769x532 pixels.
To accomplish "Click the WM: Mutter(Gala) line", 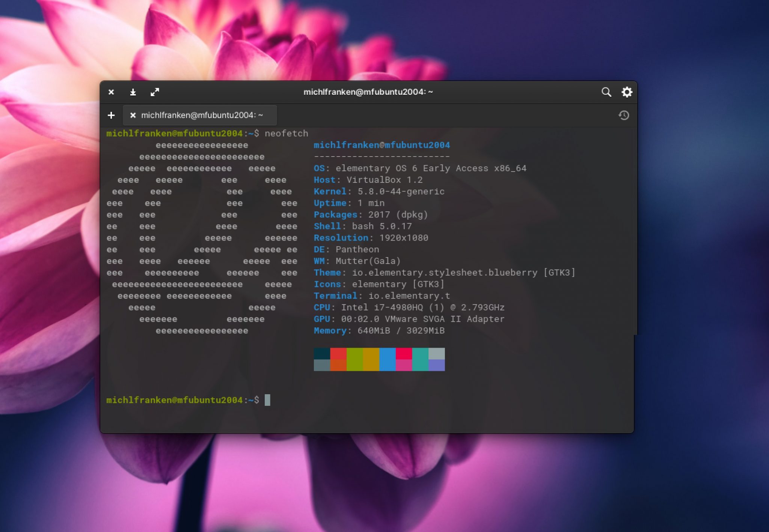I will [x=357, y=261].
